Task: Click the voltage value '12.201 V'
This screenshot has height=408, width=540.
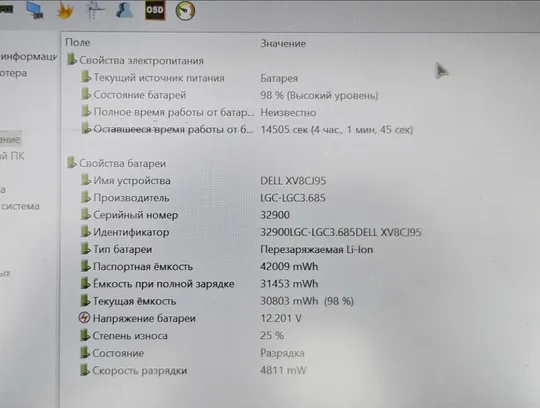Action: tap(281, 318)
